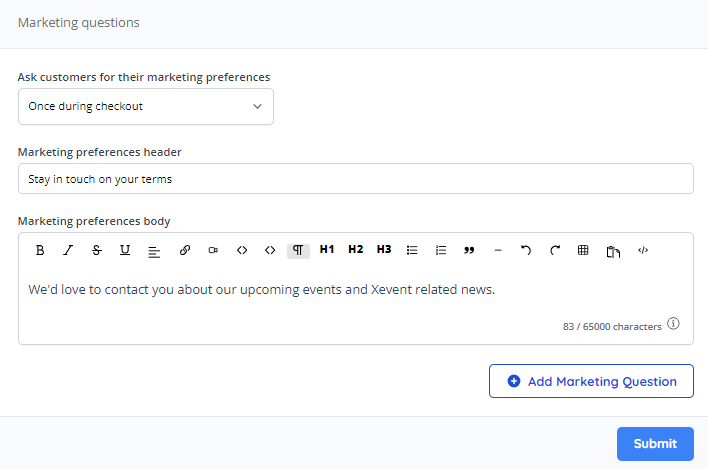
Task: Insert a hyperlink in the body
Action: 185,250
